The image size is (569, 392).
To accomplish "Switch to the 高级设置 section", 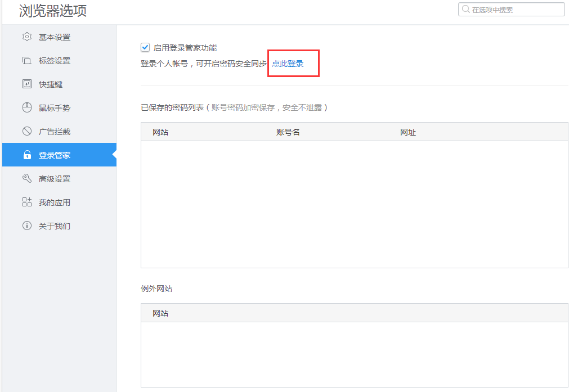I will pyautogui.click(x=55, y=178).
